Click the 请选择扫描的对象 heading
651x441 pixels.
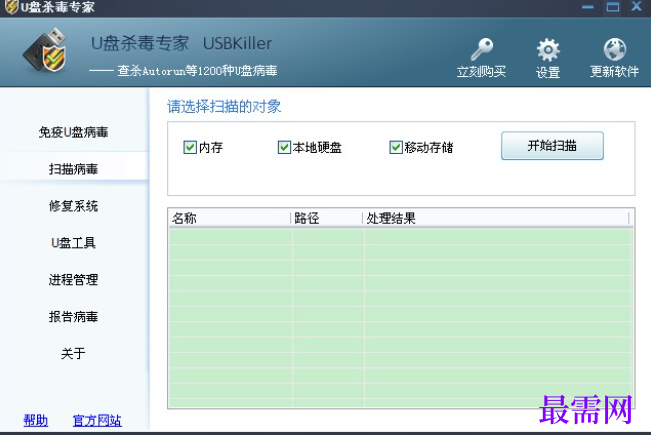click(x=224, y=107)
